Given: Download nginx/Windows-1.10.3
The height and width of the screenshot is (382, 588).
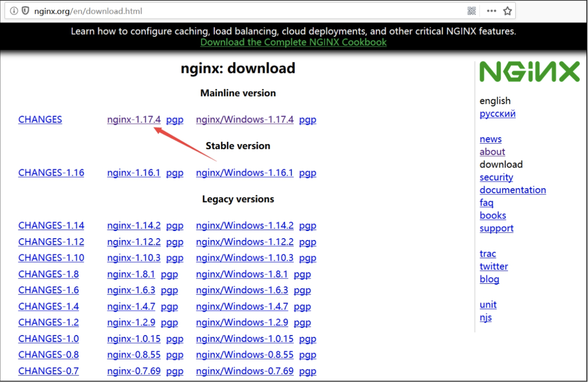Looking at the screenshot, I should coord(245,258).
